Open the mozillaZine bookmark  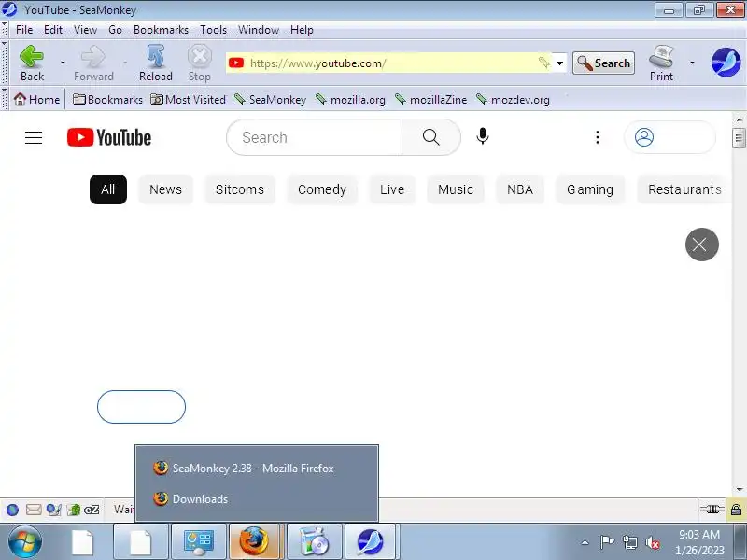(x=431, y=100)
